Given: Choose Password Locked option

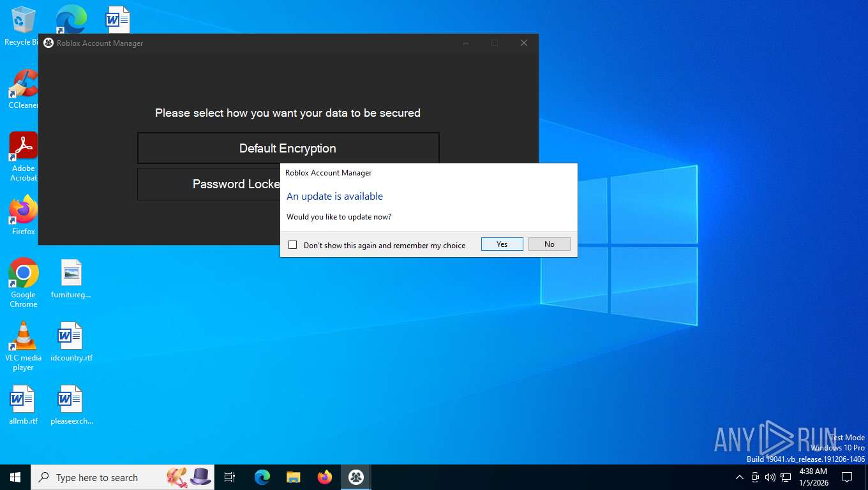Looking at the screenshot, I should [209, 184].
